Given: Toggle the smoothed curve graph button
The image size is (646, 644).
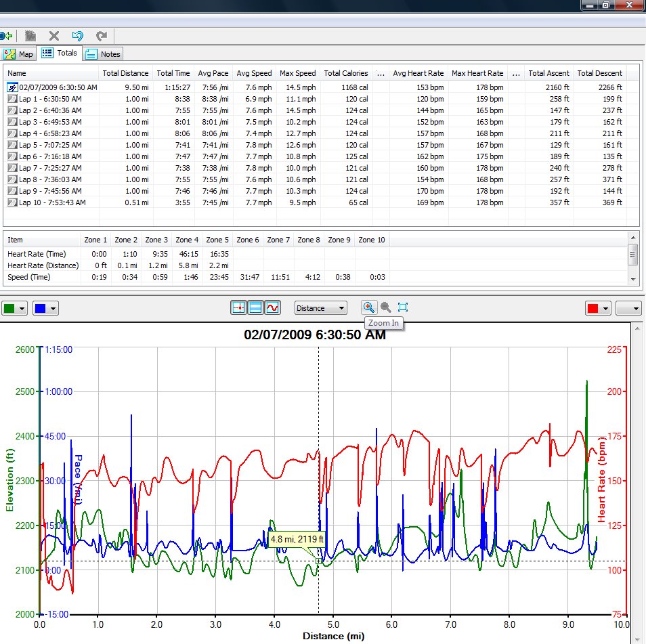Looking at the screenshot, I should click(272, 308).
